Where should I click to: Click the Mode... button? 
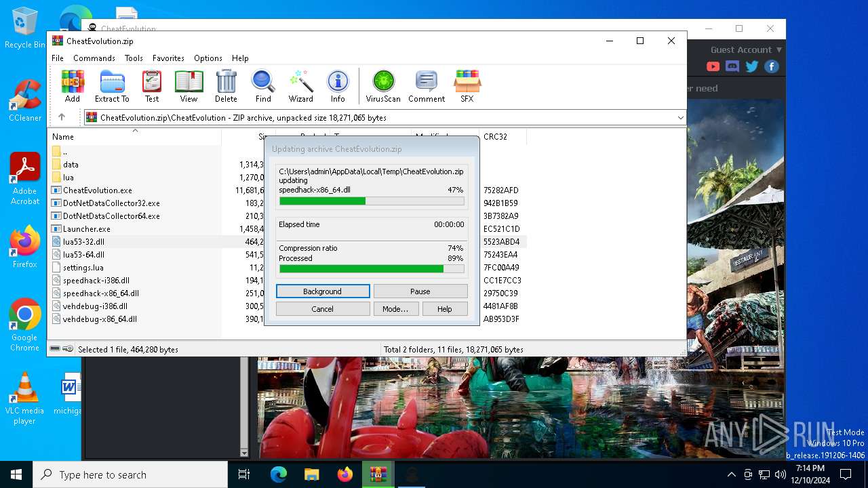(395, 309)
